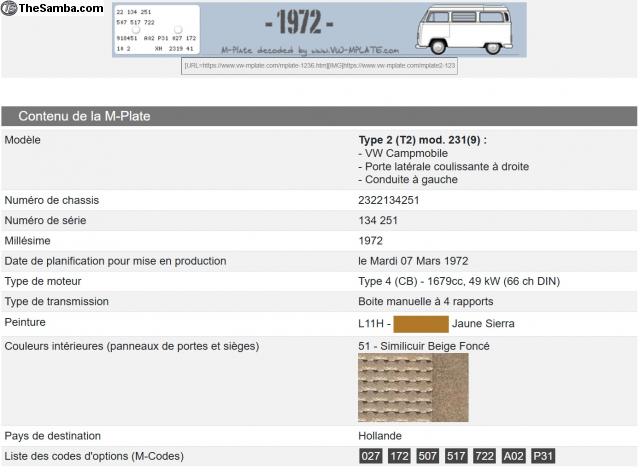Click option code badge 507
This screenshot has height=475, width=640.
(428, 456)
